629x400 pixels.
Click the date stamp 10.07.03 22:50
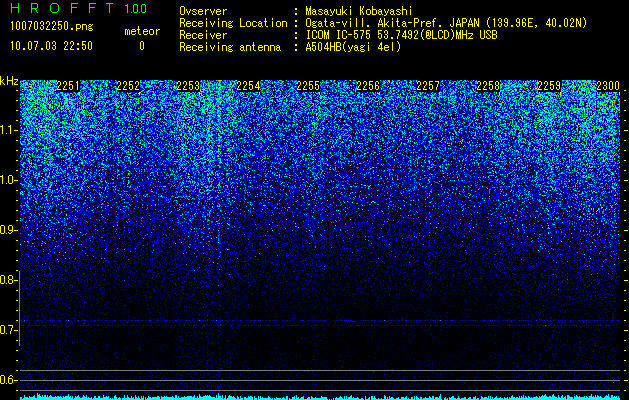click(51, 46)
